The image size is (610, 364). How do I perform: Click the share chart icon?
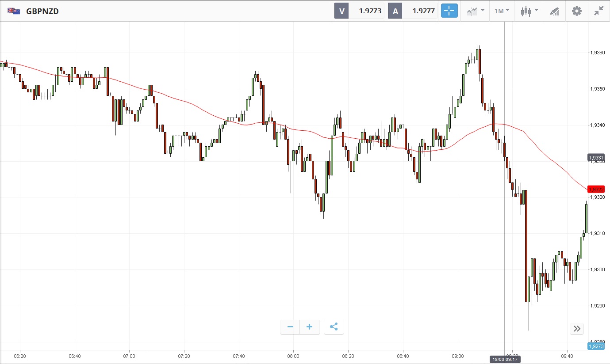point(334,327)
